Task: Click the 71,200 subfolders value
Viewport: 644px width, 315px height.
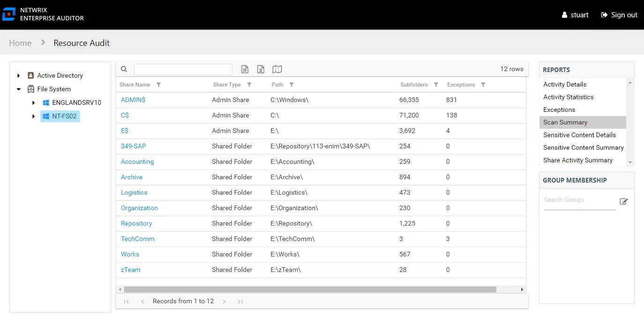Action: [409, 115]
